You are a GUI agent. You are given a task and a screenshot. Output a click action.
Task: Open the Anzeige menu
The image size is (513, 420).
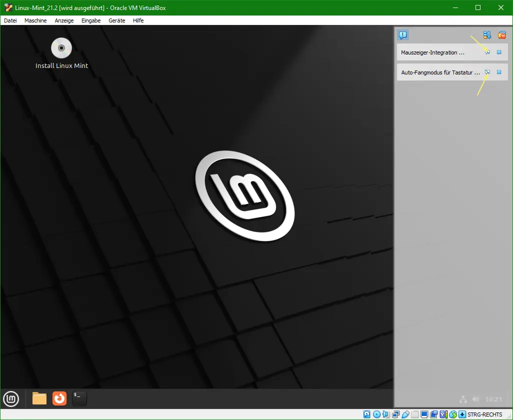(64, 20)
